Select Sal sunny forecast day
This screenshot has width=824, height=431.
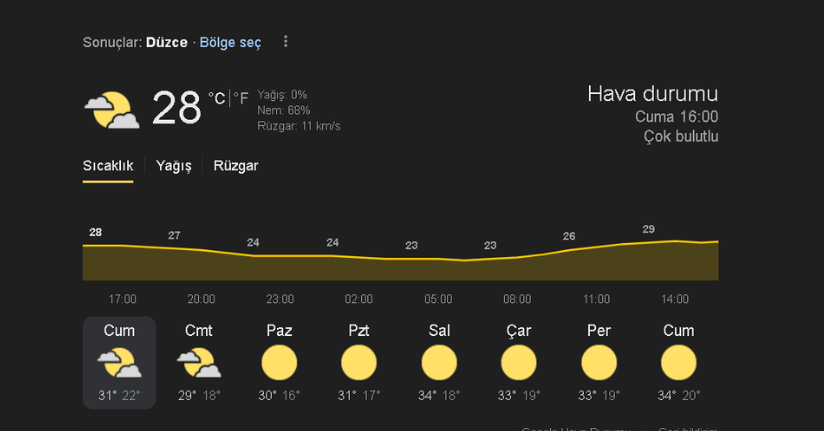pyautogui.click(x=439, y=363)
